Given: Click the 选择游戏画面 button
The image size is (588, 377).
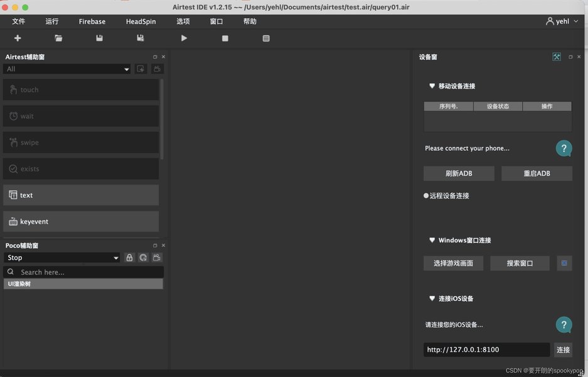Looking at the screenshot, I should click(x=453, y=263).
